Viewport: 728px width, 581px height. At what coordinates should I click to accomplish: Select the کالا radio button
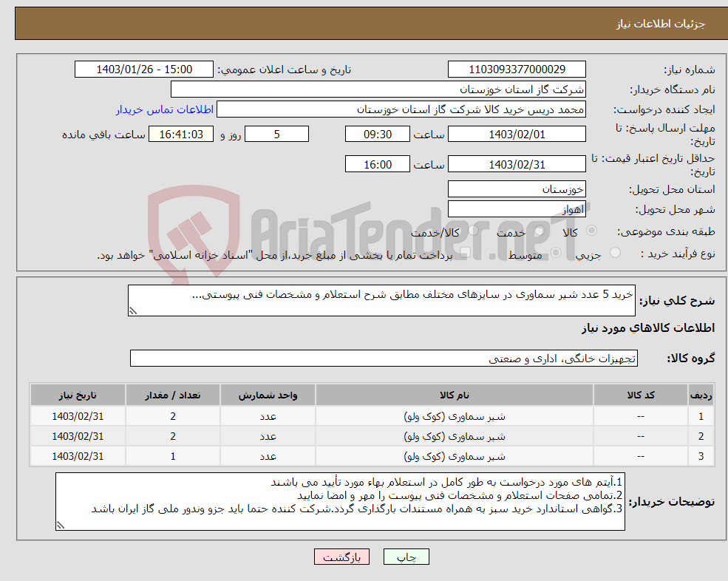pyautogui.click(x=591, y=231)
